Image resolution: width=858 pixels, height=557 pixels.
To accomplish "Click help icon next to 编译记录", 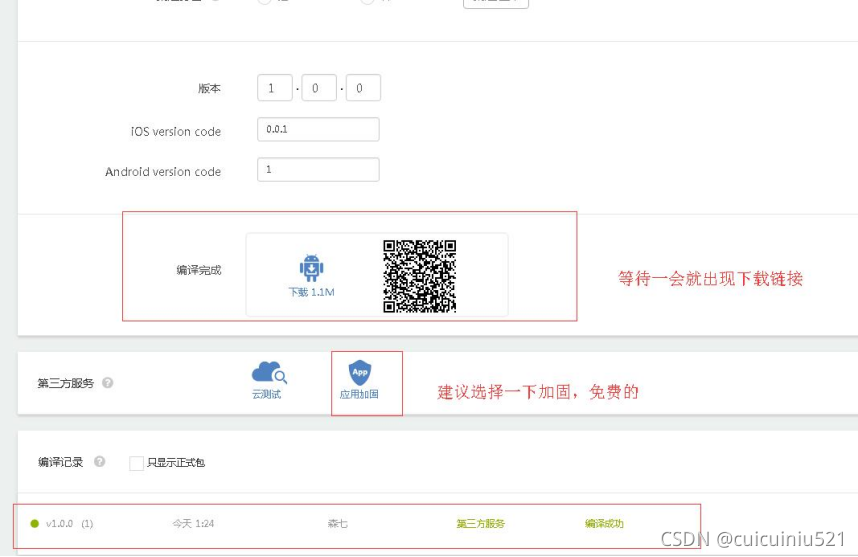I will (x=100, y=462).
